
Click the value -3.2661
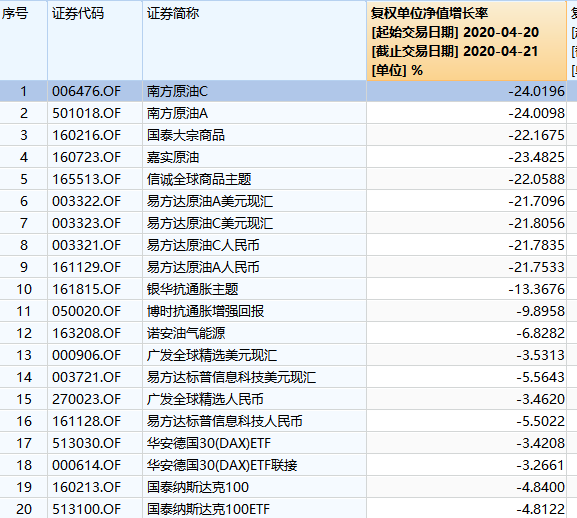pos(541,465)
